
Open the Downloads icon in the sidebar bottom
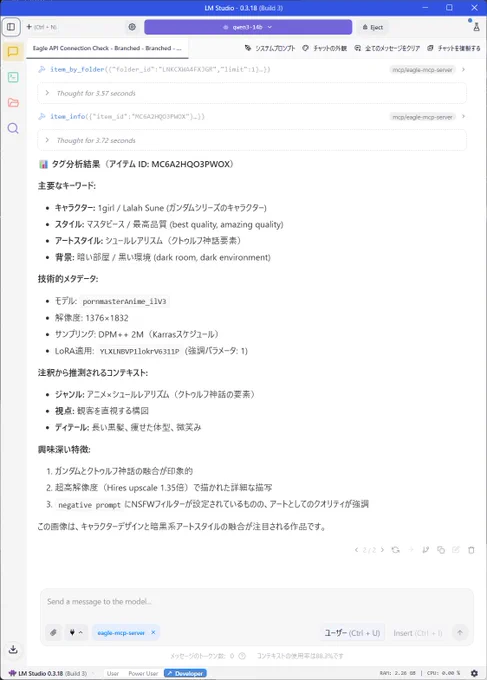13,649
